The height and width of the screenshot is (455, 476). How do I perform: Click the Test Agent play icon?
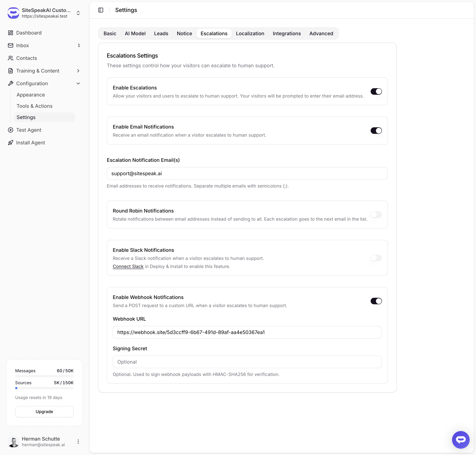point(10,130)
